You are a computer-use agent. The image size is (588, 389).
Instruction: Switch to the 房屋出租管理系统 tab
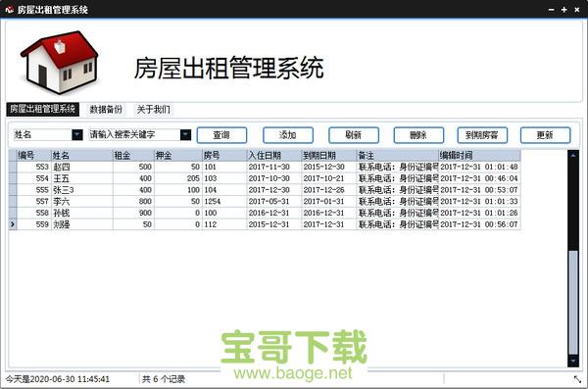pos(42,109)
